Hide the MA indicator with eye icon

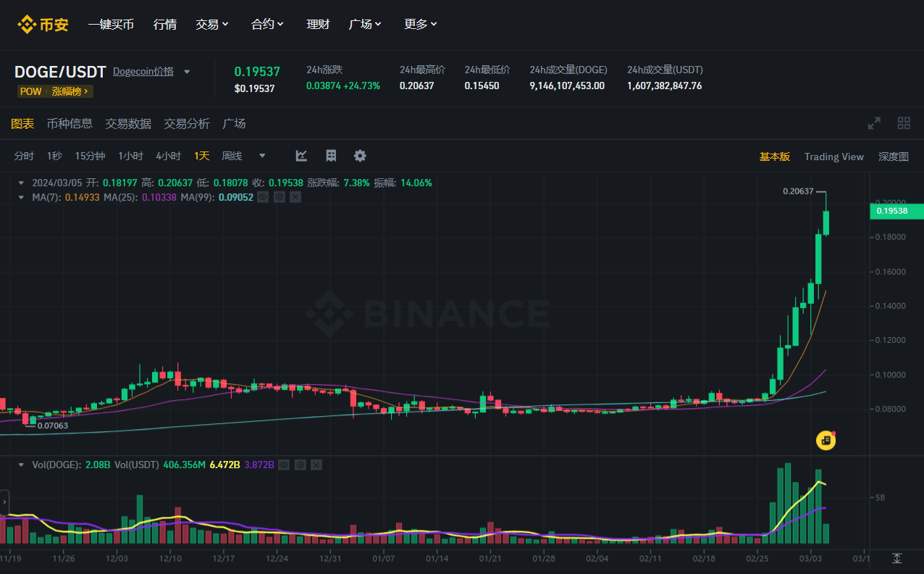(x=263, y=196)
